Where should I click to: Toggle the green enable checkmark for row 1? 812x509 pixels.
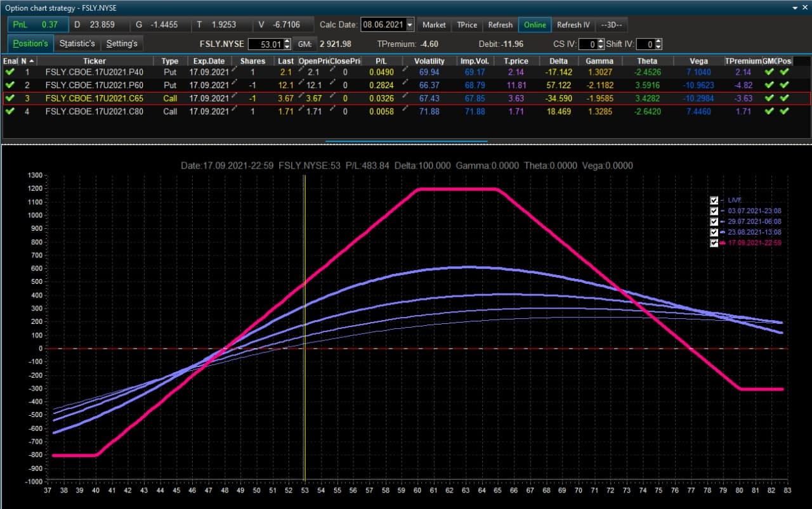[x=10, y=72]
